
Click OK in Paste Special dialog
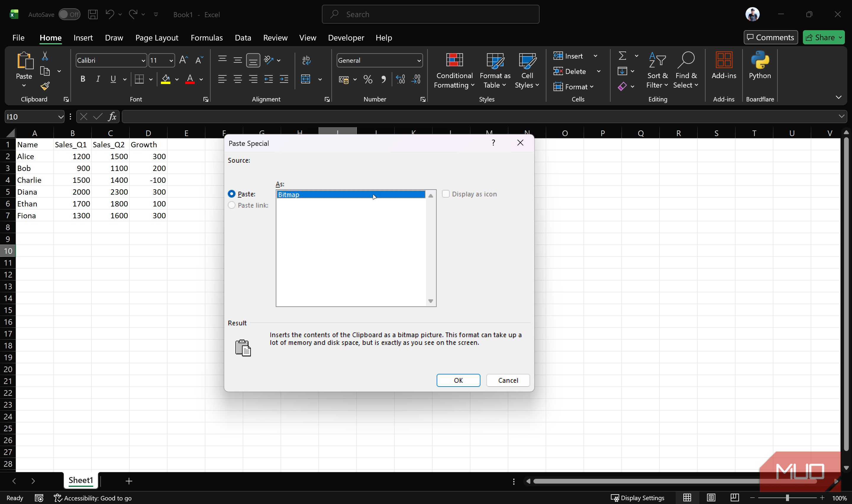(x=458, y=380)
